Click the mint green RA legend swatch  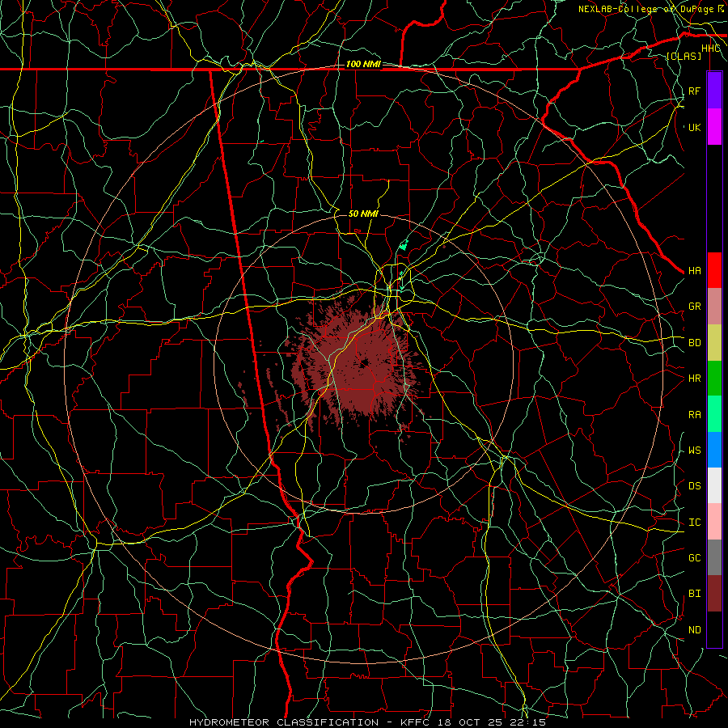point(714,413)
